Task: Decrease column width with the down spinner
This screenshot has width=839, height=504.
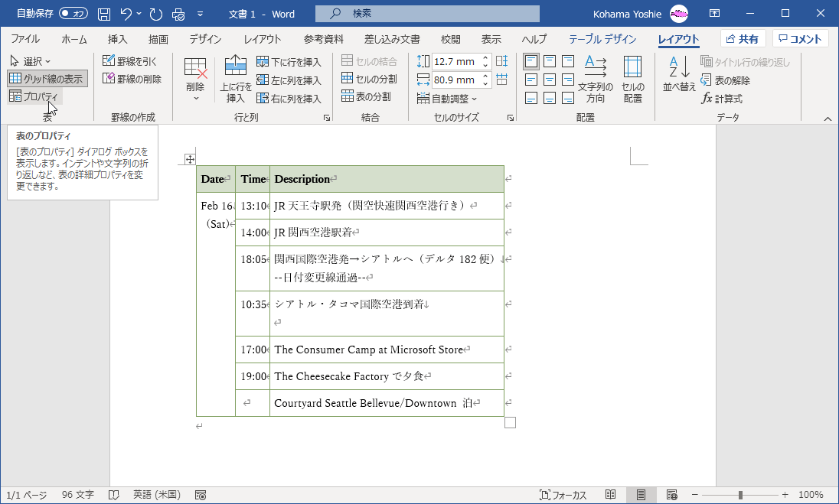Action: pos(485,83)
